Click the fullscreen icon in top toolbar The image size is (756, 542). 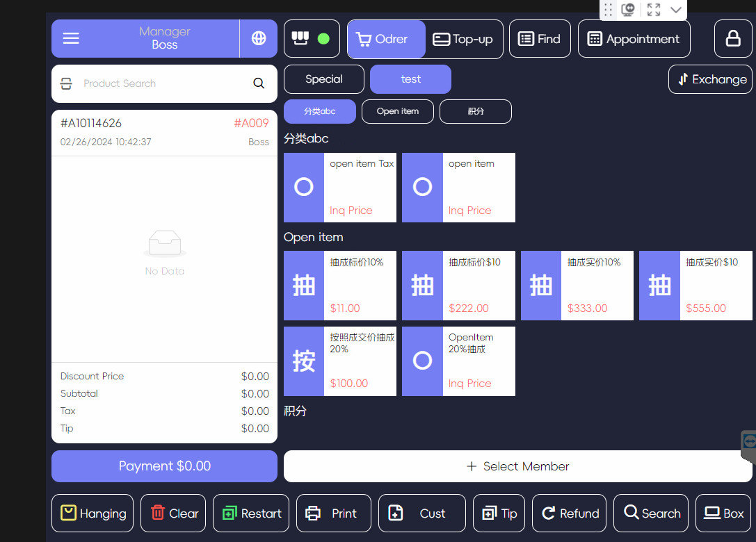[x=653, y=10]
